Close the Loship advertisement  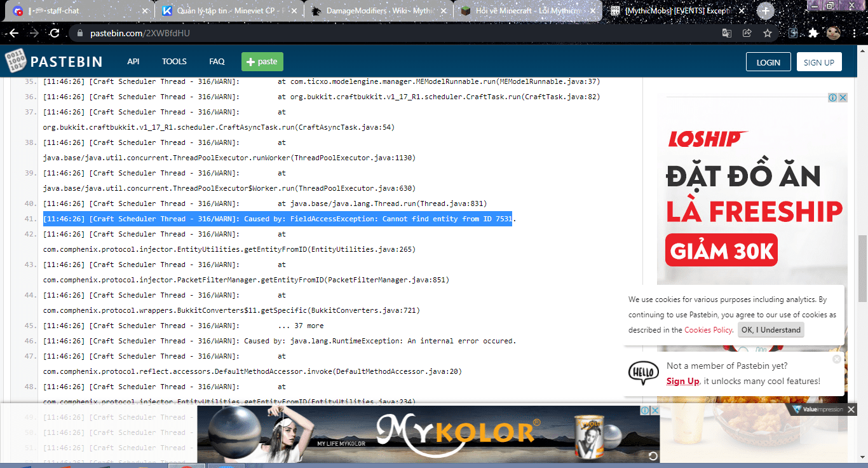[x=843, y=97]
